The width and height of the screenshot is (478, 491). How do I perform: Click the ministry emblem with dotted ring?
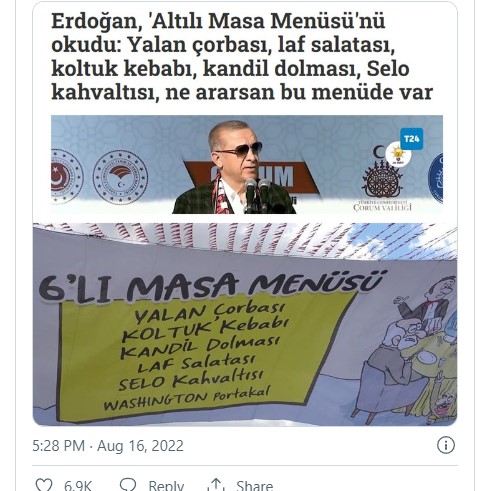pos(120,177)
